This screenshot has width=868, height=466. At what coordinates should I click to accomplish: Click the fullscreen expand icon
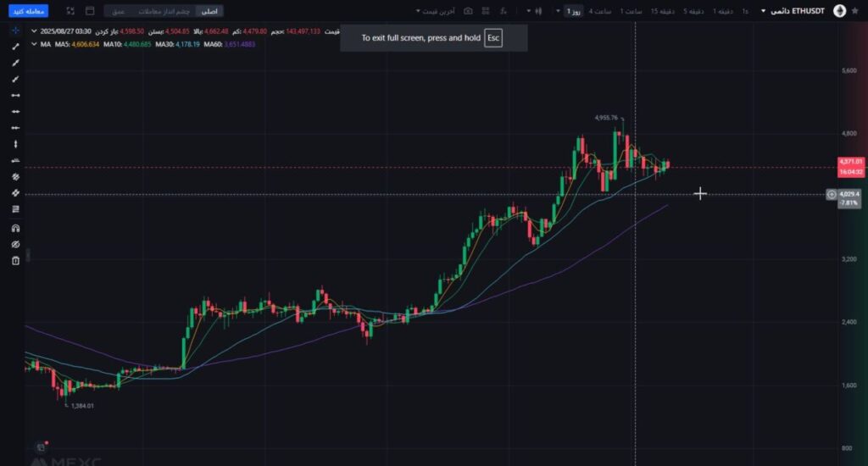coord(69,11)
